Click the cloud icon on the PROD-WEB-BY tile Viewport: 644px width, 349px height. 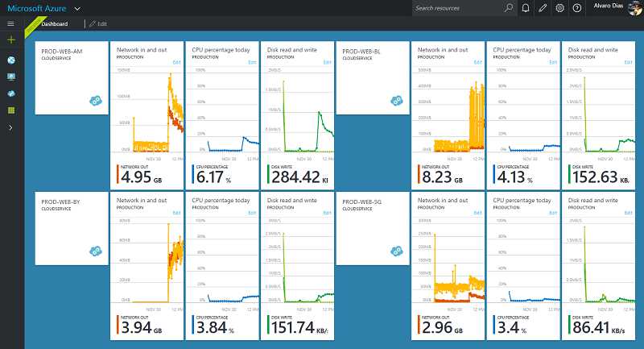pos(96,251)
